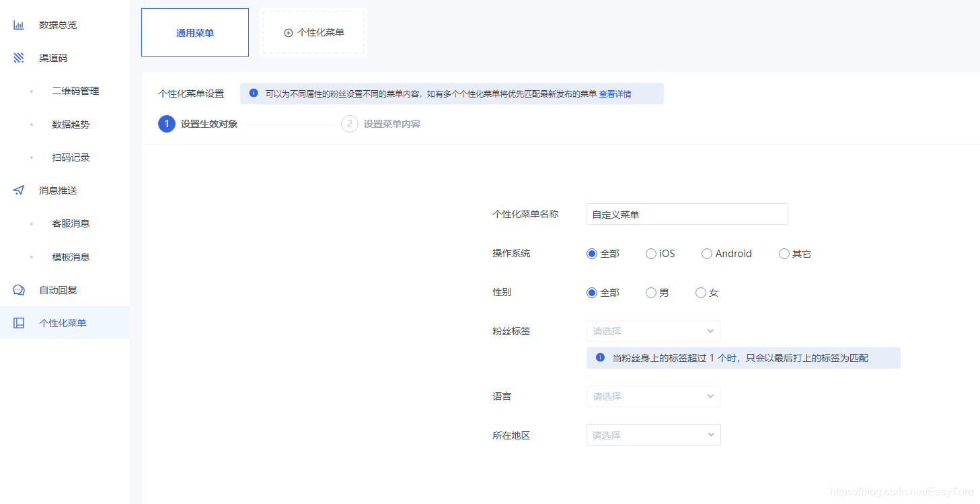Click the 设置菜单内容 step label

click(392, 124)
